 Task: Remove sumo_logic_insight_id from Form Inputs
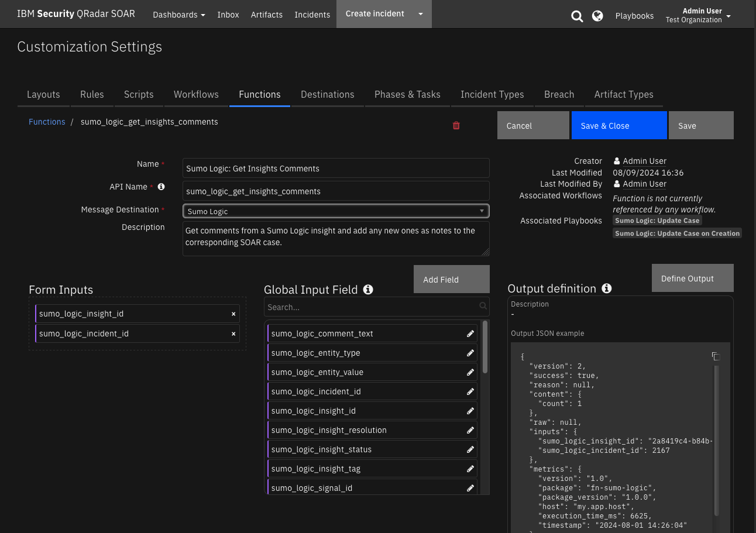click(x=233, y=314)
